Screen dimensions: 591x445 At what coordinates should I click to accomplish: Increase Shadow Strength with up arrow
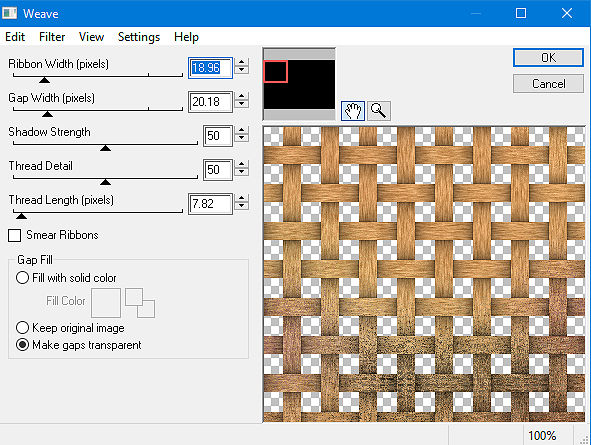point(242,130)
